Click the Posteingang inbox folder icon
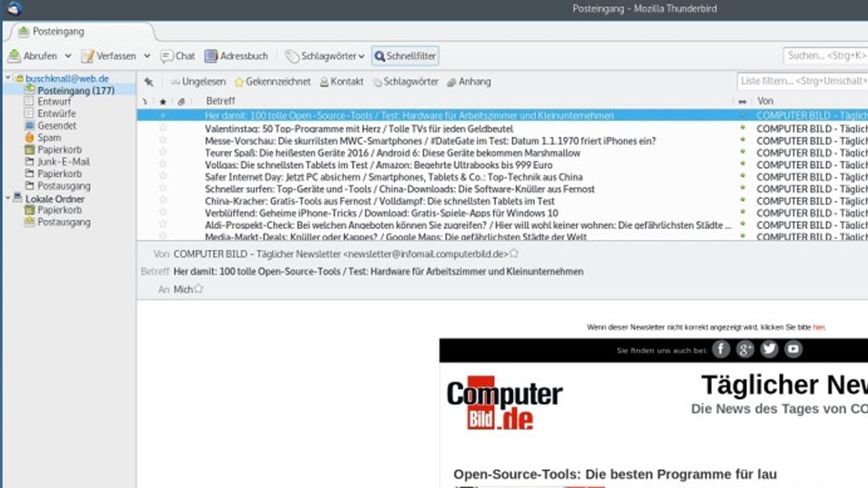The height and width of the screenshot is (488, 868). click(31, 90)
